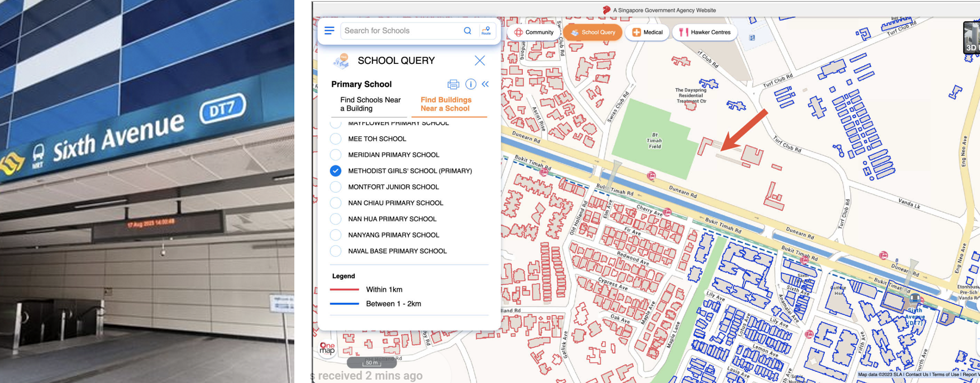Select Montfort Junior School radio button
980x383 pixels.
click(x=336, y=187)
